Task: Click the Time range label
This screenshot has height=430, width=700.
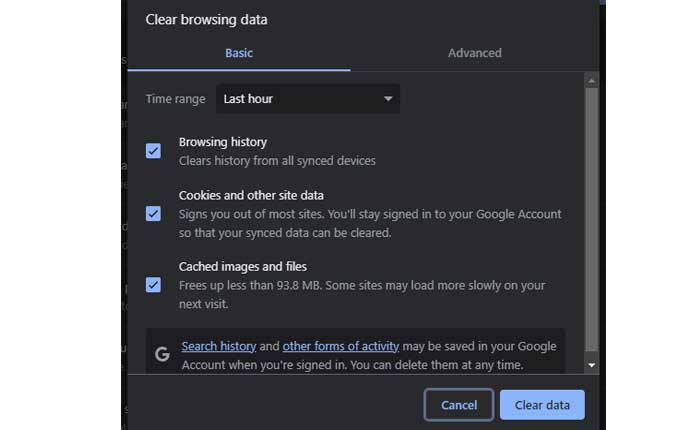Action: click(x=176, y=99)
